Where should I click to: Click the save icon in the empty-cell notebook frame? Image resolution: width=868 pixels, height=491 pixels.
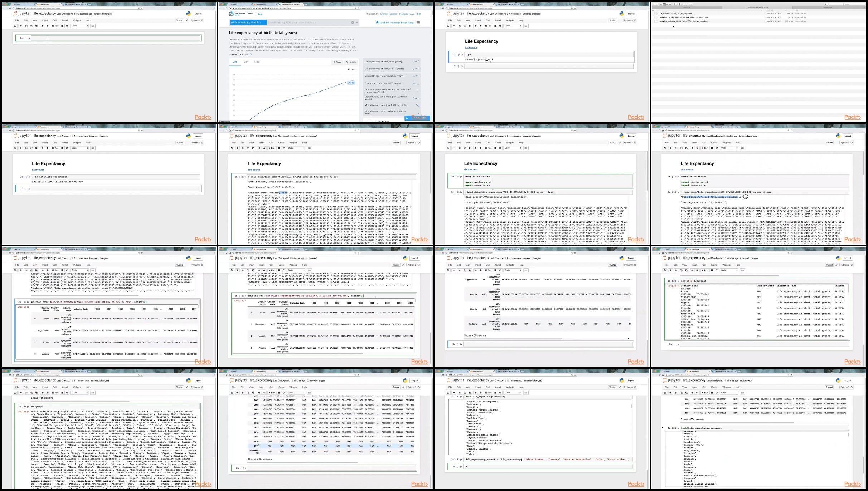15,26
